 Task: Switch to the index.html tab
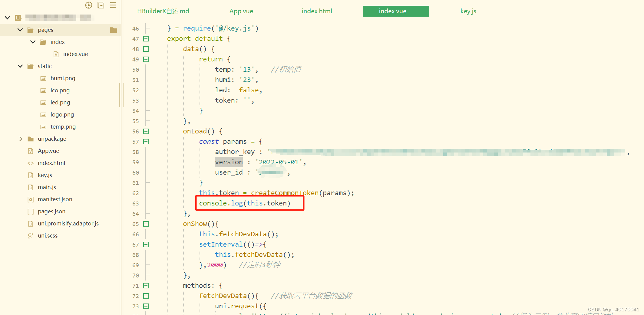[x=317, y=11]
